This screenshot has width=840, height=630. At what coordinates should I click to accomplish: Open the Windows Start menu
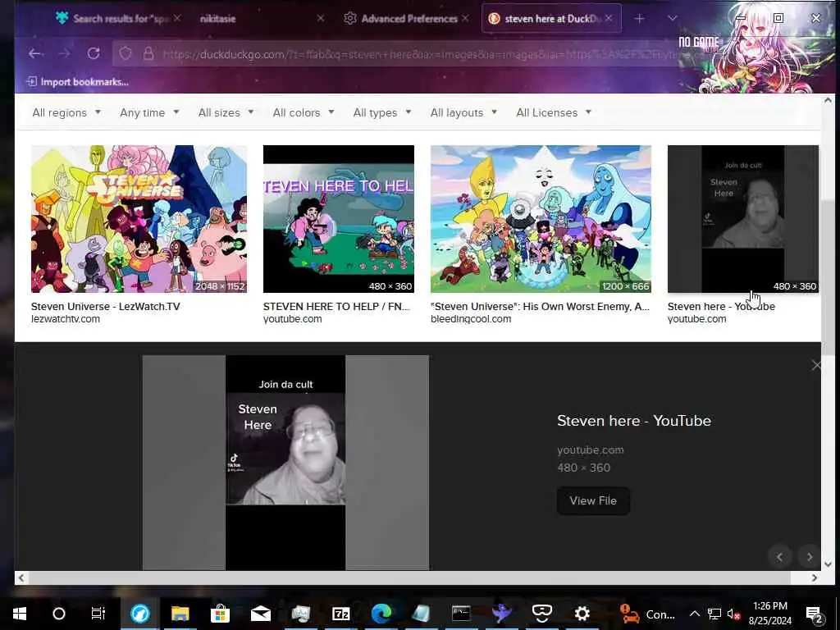[x=20, y=614]
